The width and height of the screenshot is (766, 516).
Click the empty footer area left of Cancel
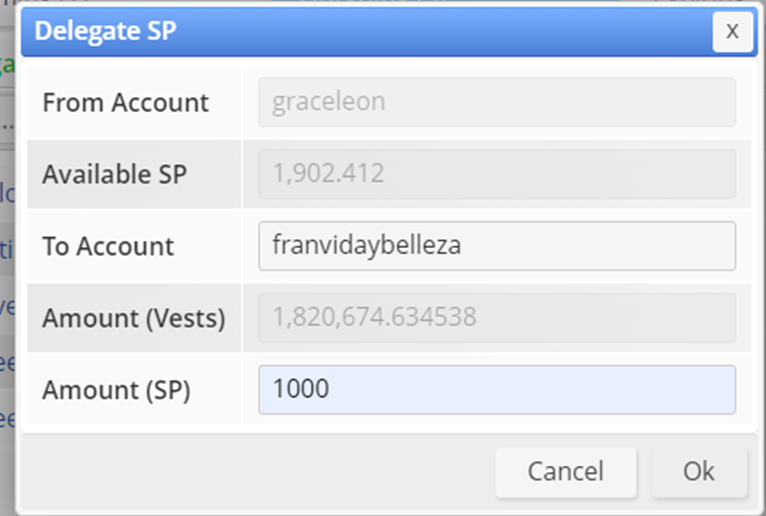pos(250,471)
